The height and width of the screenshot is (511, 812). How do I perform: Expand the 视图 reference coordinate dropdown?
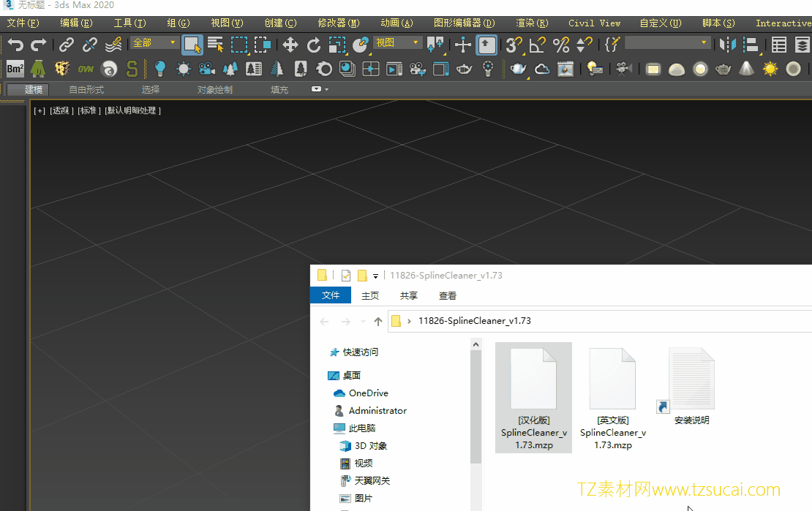point(397,43)
